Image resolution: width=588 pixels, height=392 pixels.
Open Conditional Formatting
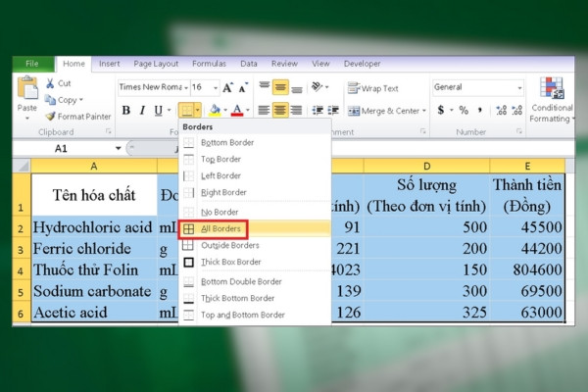552,99
